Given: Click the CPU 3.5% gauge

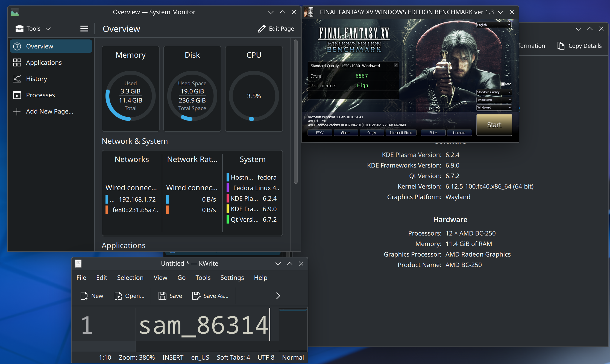Looking at the screenshot, I should [254, 96].
